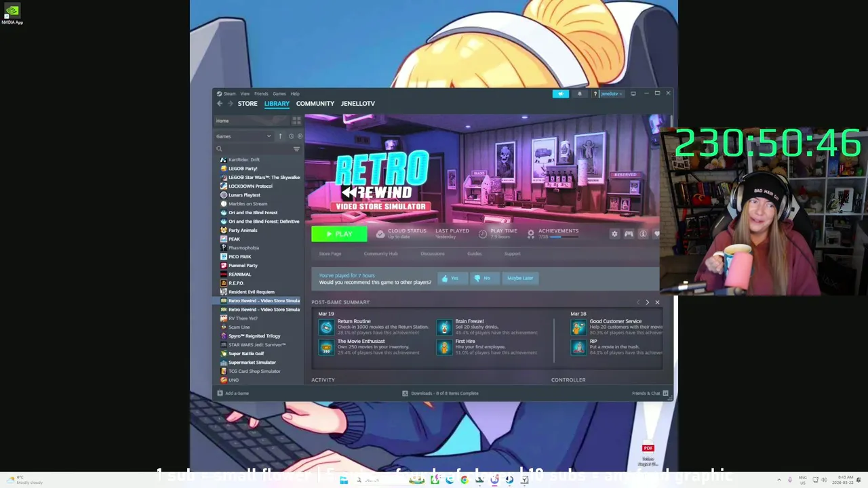
Task: Go forward with the Steam forward arrow
Action: pyautogui.click(x=231, y=104)
